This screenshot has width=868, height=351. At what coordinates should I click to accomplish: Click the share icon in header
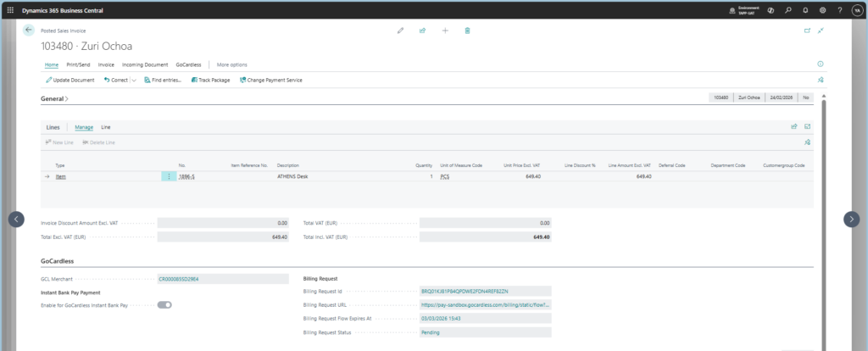click(x=422, y=31)
